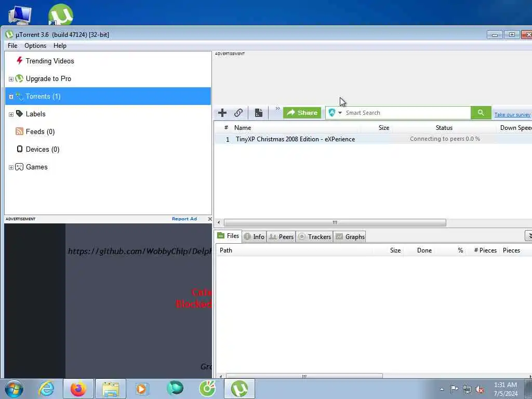Launch Internet Explorer from the taskbar
Image resolution: width=532 pixels, height=399 pixels.
pos(46,389)
